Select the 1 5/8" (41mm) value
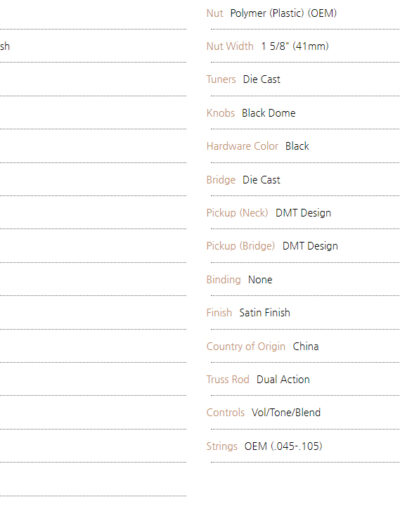This screenshot has width=400, height=516. pyautogui.click(x=295, y=46)
